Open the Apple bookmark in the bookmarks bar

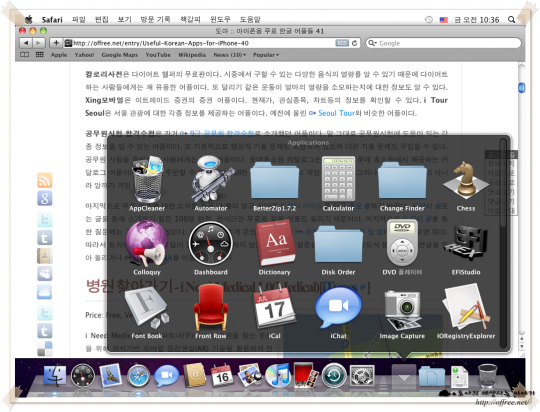(59, 55)
